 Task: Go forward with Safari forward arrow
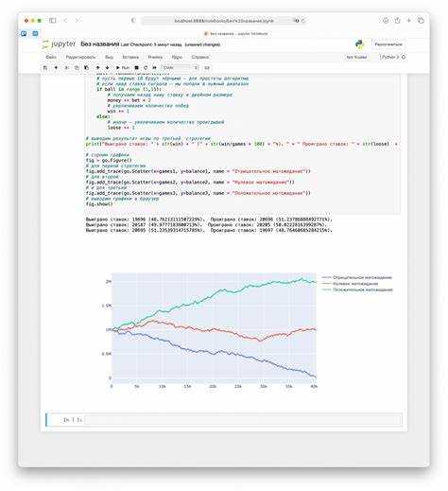78,21
